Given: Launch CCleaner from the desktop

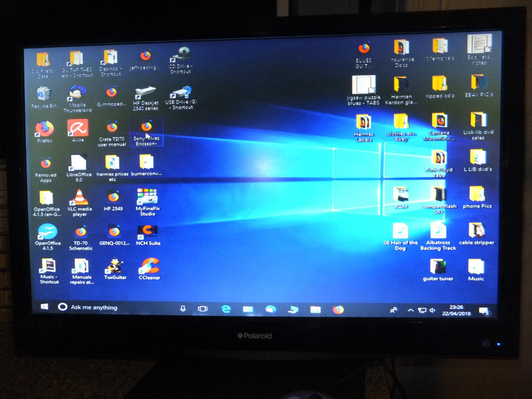Looking at the screenshot, I should [x=149, y=269].
